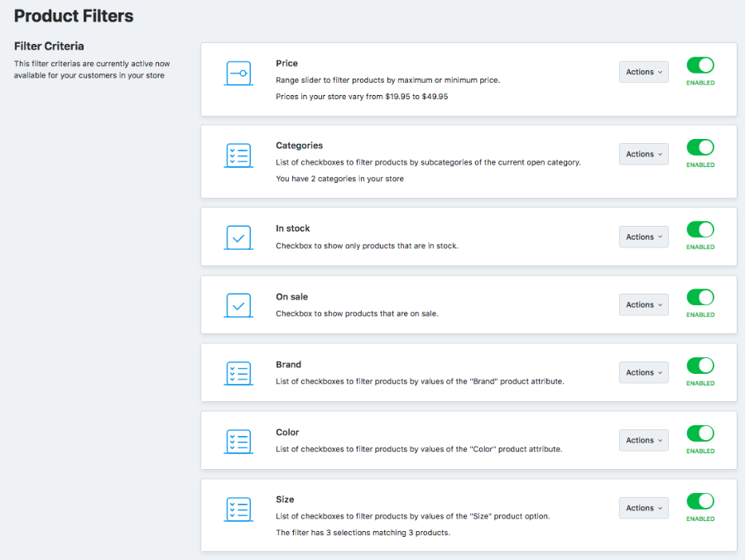Turn off the Size filter toggle
Viewport: 745px width, 560px height.
tap(700, 501)
